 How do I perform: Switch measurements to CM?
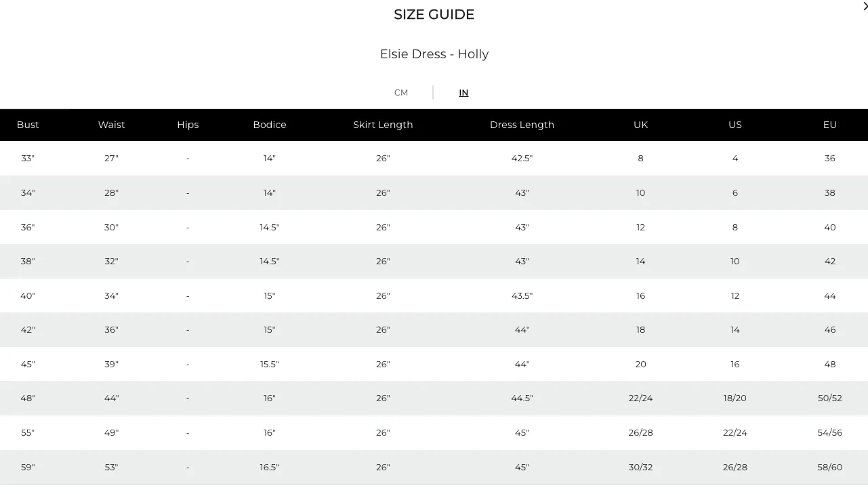pos(401,93)
